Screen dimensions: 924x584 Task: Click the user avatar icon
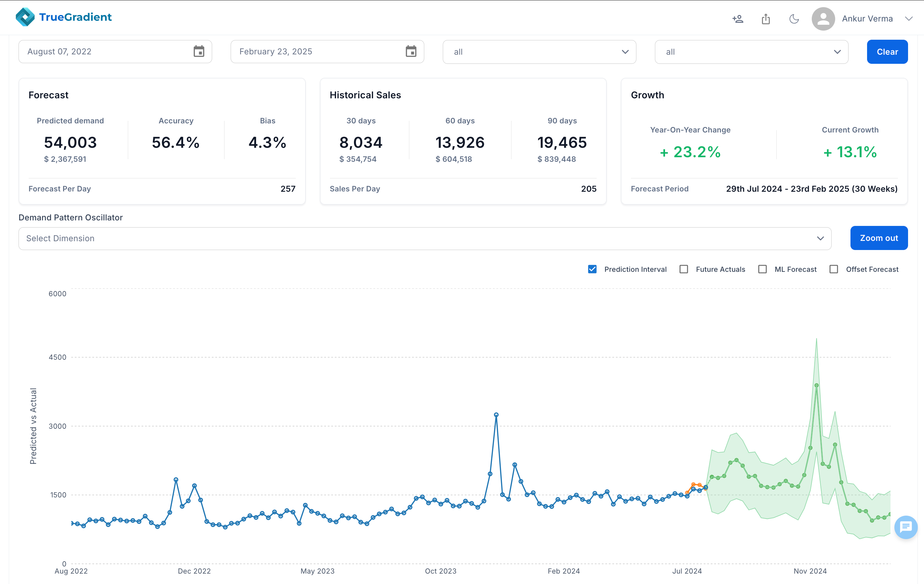pyautogui.click(x=823, y=19)
